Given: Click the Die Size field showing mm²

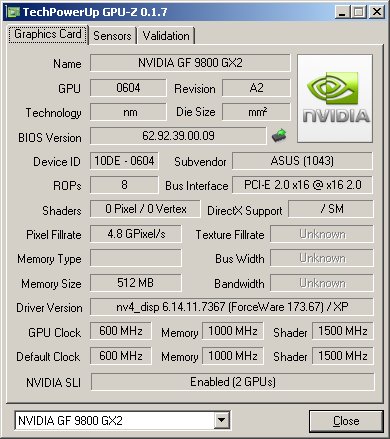Looking at the screenshot, I should click(256, 112).
